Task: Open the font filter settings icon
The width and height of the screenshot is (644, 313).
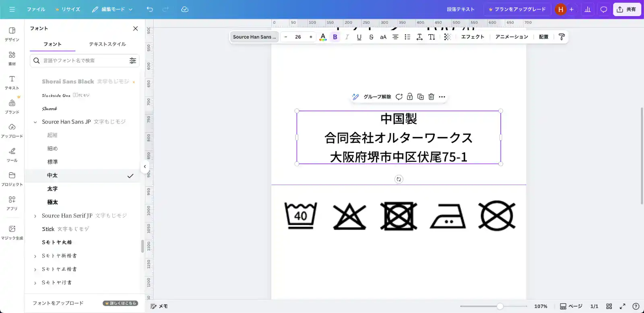Action: [132, 61]
